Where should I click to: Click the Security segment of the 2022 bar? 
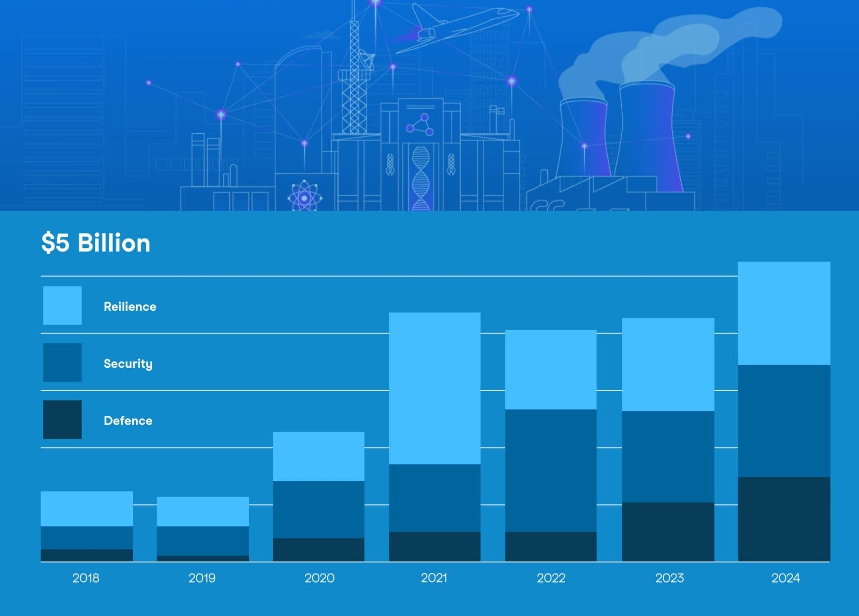pos(551,470)
